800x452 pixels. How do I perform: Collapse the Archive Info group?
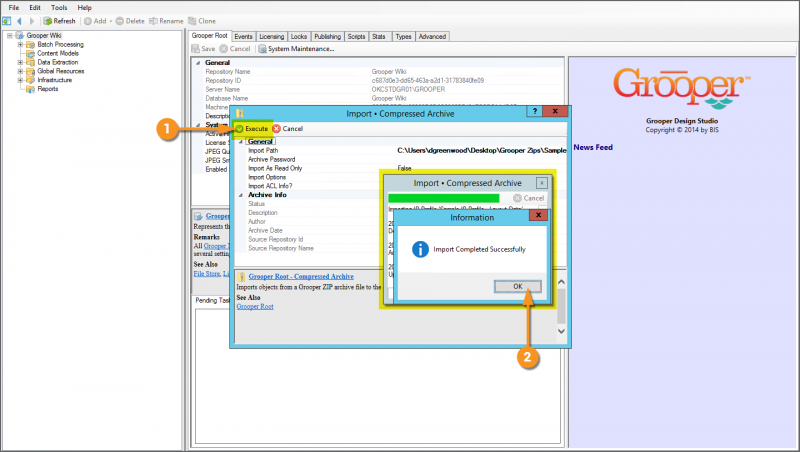241,195
